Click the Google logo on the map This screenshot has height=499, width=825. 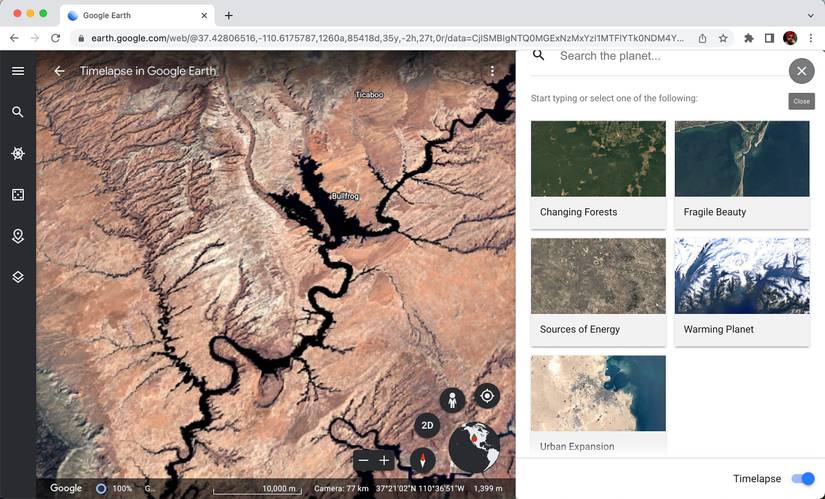pyautogui.click(x=66, y=488)
